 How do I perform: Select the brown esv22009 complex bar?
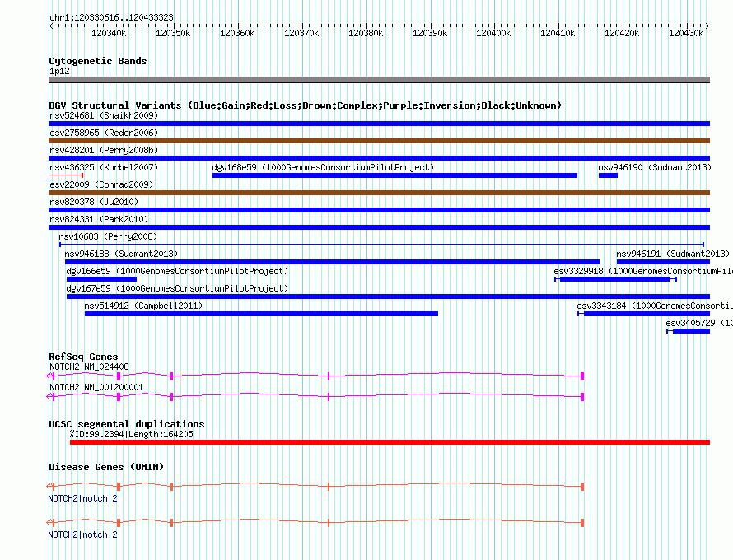point(379,193)
